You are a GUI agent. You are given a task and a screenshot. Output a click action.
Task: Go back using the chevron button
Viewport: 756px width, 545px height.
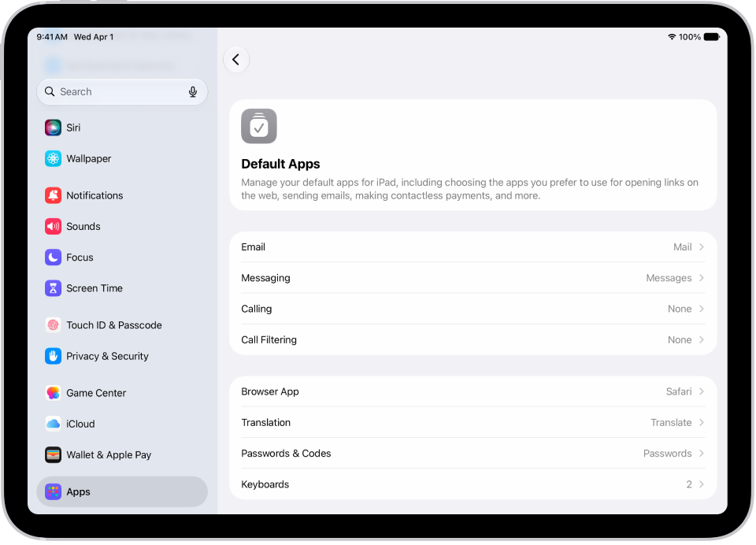pyautogui.click(x=236, y=60)
